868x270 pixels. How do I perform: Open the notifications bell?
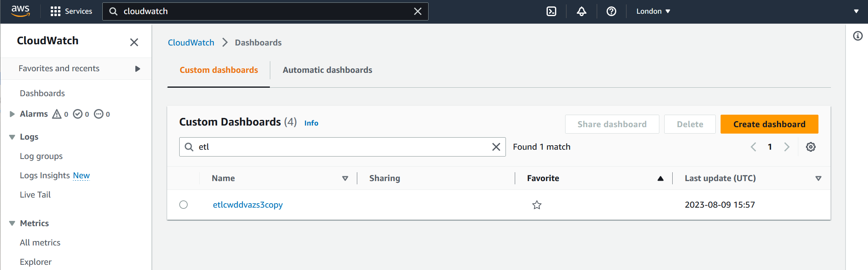click(x=581, y=11)
